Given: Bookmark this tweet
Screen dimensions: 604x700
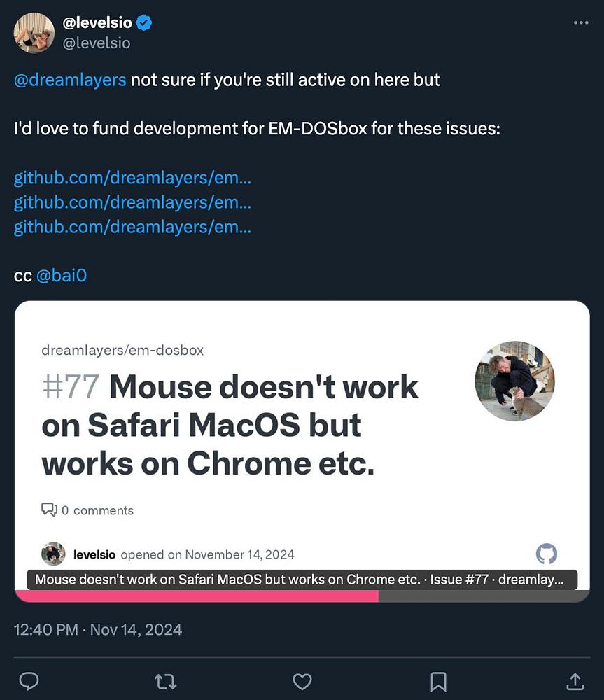Looking at the screenshot, I should click(438, 680).
